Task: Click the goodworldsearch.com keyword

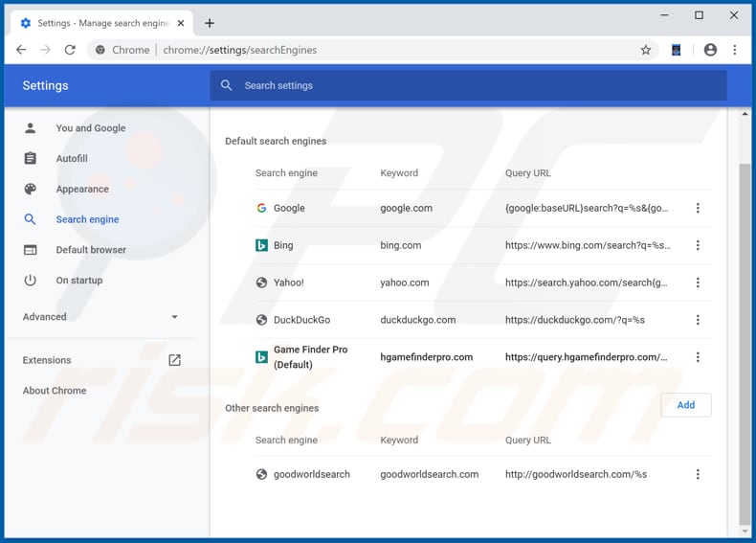Action: click(x=429, y=474)
